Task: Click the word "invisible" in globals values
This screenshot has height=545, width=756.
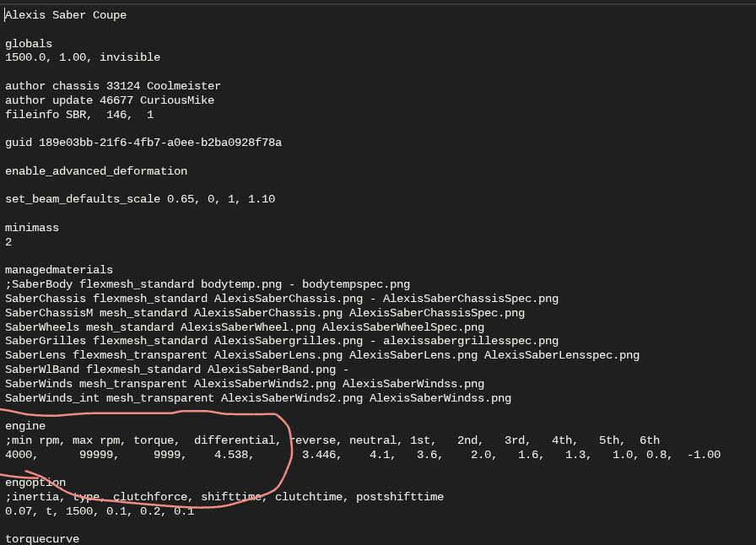Action: [129, 57]
